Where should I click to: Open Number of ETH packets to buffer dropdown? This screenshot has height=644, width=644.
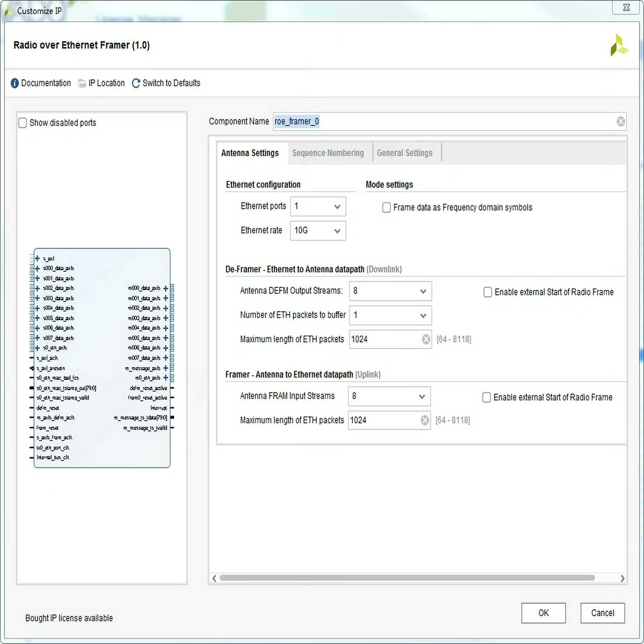pos(390,315)
